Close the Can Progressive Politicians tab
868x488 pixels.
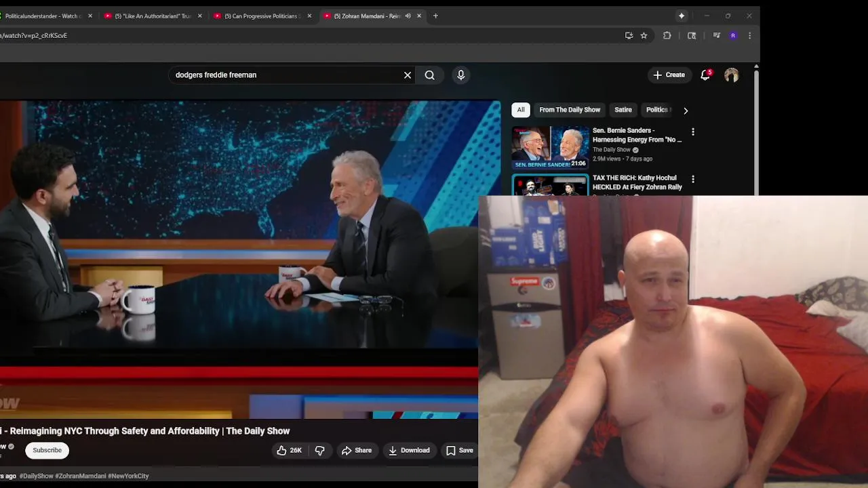click(x=310, y=16)
